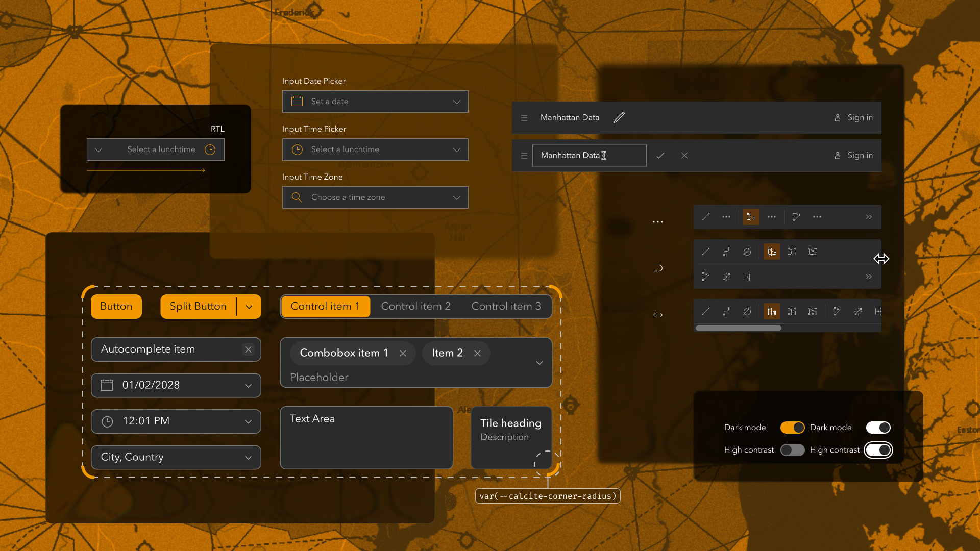Screen dimensions: 980x551
Task: Clear the Autocomplete item field
Action: tap(249, 349)
